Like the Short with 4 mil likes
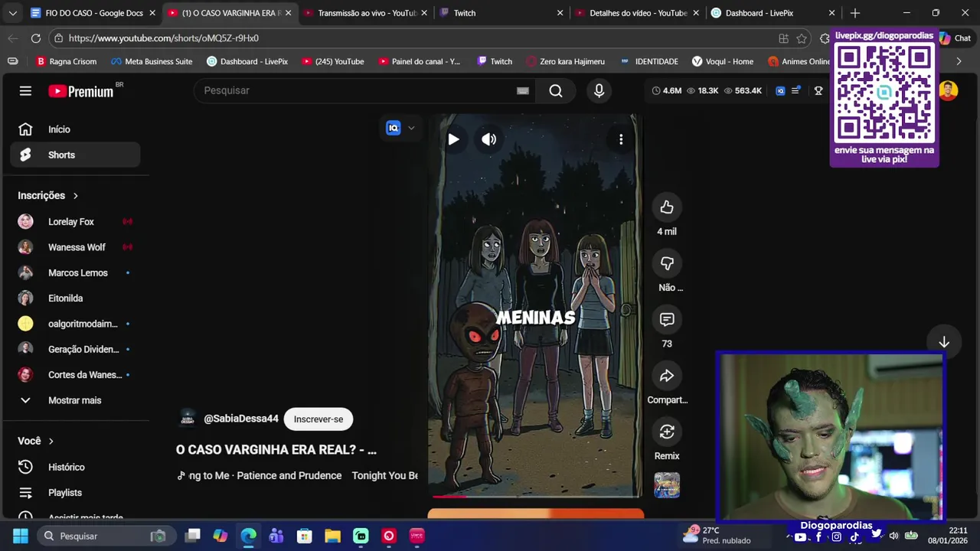The height and width of the screenshot is (551, 980). [667, 207]
